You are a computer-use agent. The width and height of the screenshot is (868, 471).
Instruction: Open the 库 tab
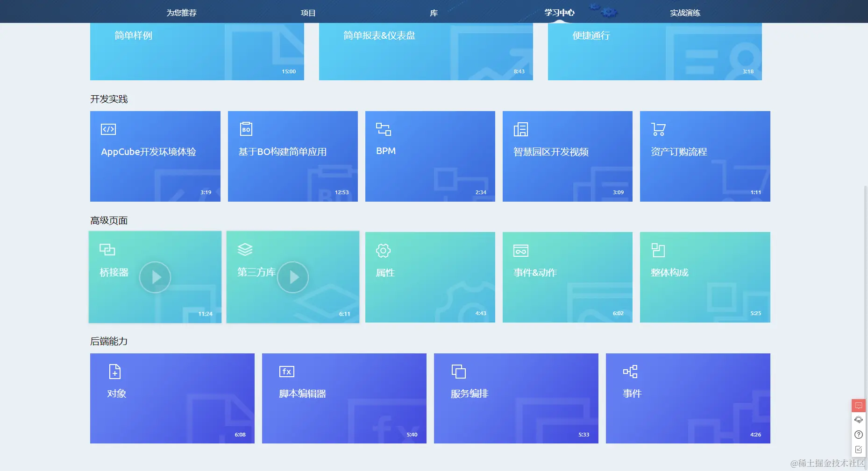click(434, 13)
